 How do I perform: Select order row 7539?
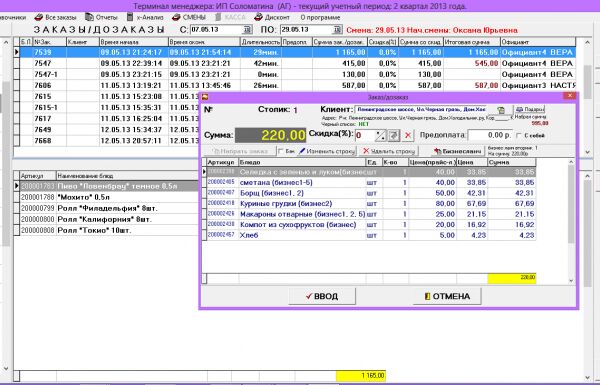[x=298, y=52]
